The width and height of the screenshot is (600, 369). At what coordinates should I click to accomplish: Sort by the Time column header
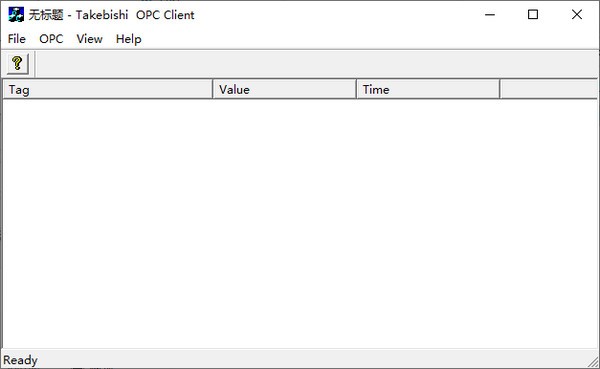click(428, 89)
